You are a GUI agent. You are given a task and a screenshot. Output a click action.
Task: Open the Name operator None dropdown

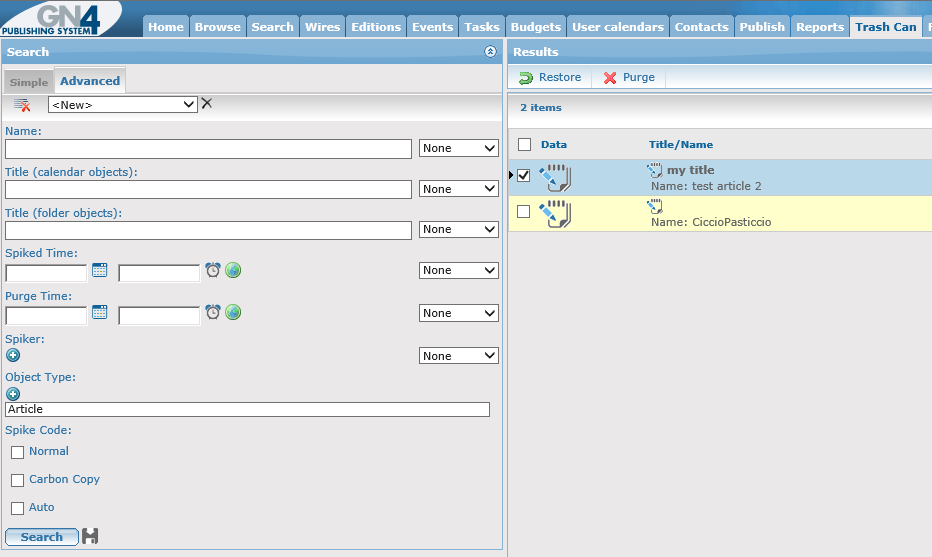458,148
